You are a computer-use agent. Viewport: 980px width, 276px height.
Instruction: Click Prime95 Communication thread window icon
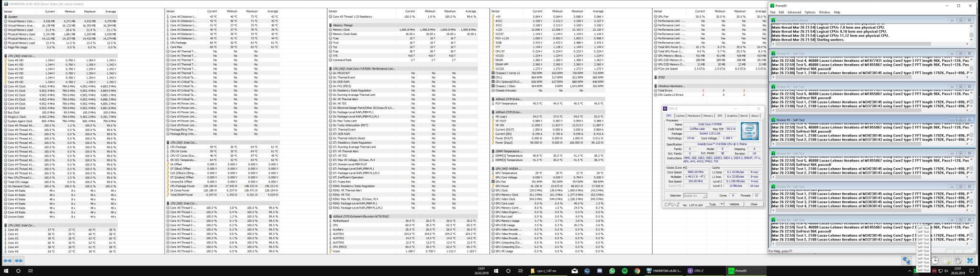(x=773, y=20)
